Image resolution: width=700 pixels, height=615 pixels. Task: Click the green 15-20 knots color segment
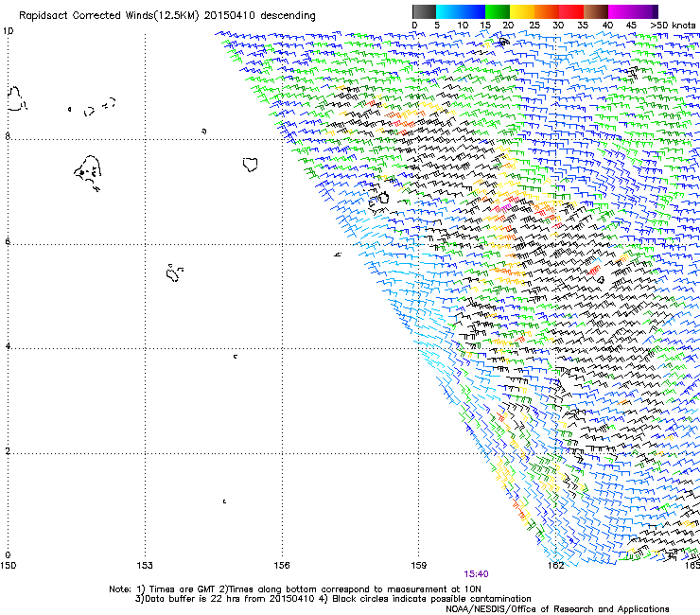498,11
